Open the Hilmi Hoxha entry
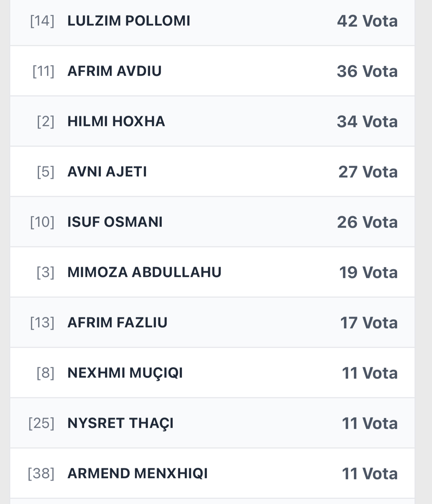 pyautogui.click(x=116, y=121)
